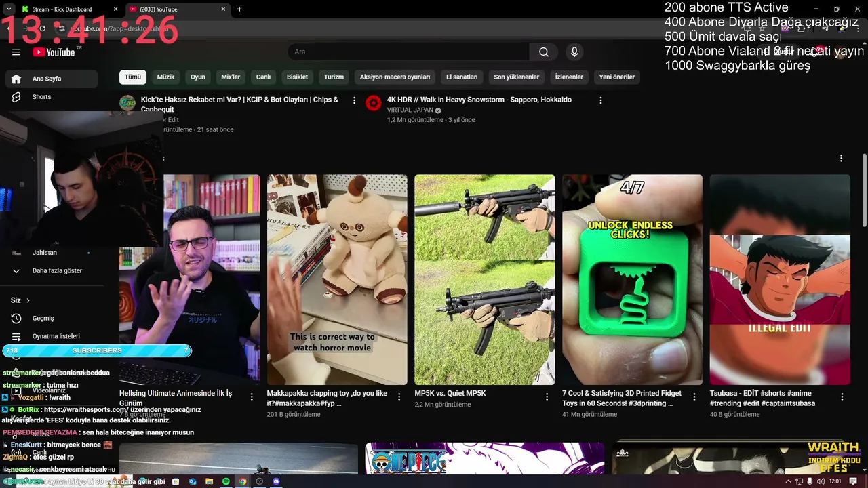Open Jahistan subscription in sidebar
The height and width of the screenshot is (488, 868).
(x=52, y=253)
